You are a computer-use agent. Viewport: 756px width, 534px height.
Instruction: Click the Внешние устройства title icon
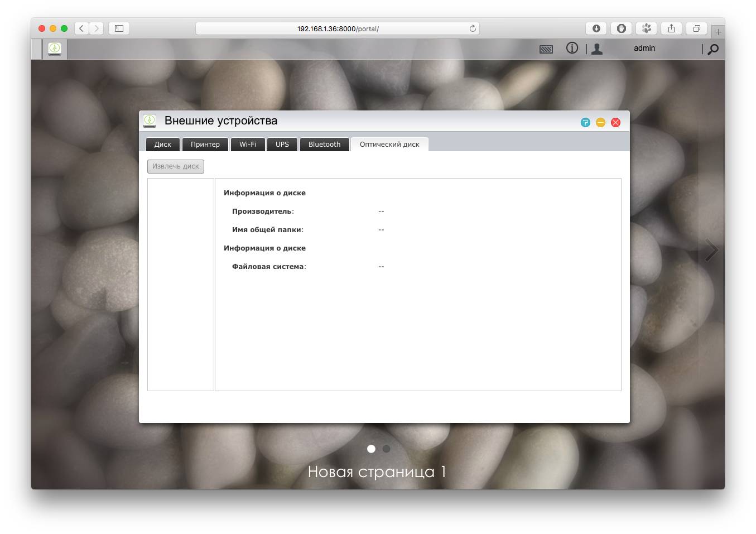tap(150, 121)
